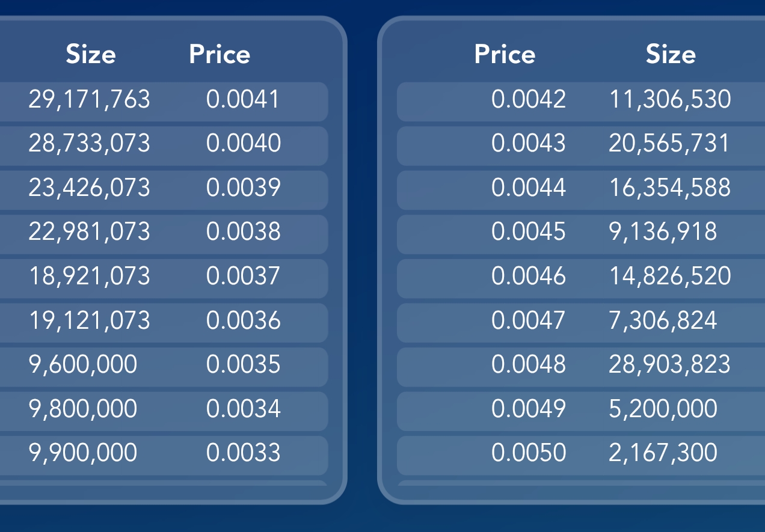Select the ask size 28,903,823
Viewport: 765px width, 532px height.
(669, 364)
